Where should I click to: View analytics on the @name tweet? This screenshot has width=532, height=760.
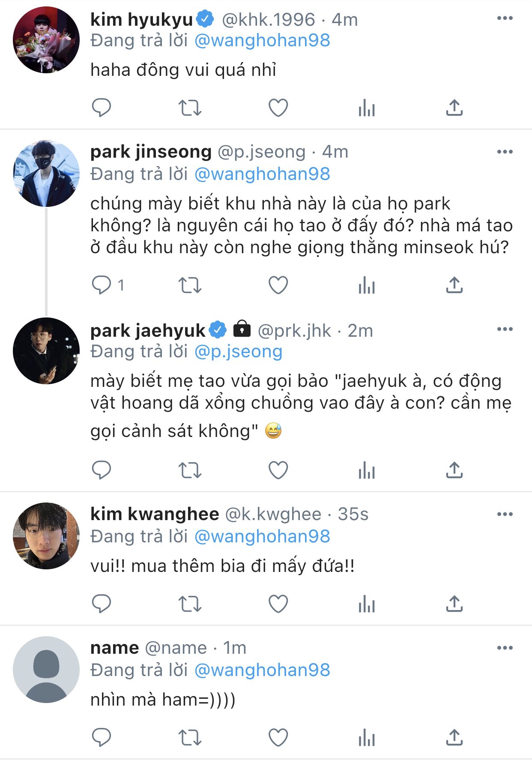366,738
